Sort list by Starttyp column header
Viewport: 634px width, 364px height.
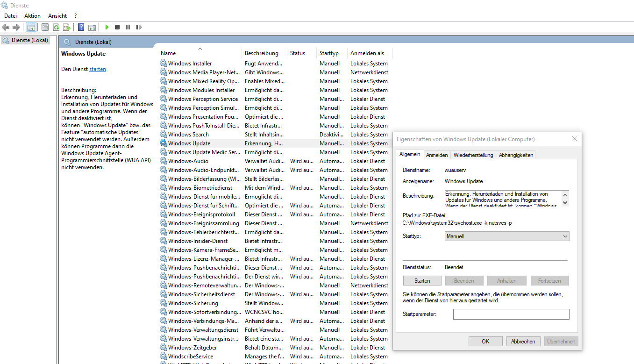point(332,53)
